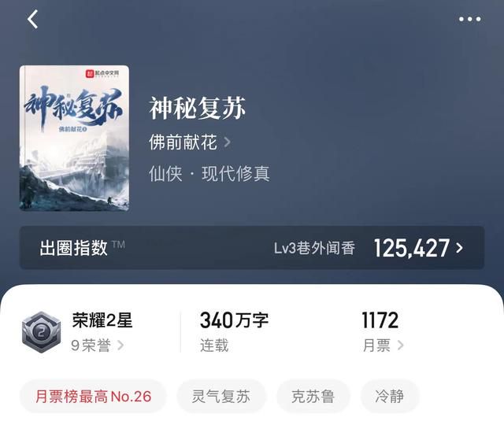The height and width of the screenshot is (425, 504).
Task: Select the 月票榜最高No.26 tag
Action: click(x=93, y=397)
